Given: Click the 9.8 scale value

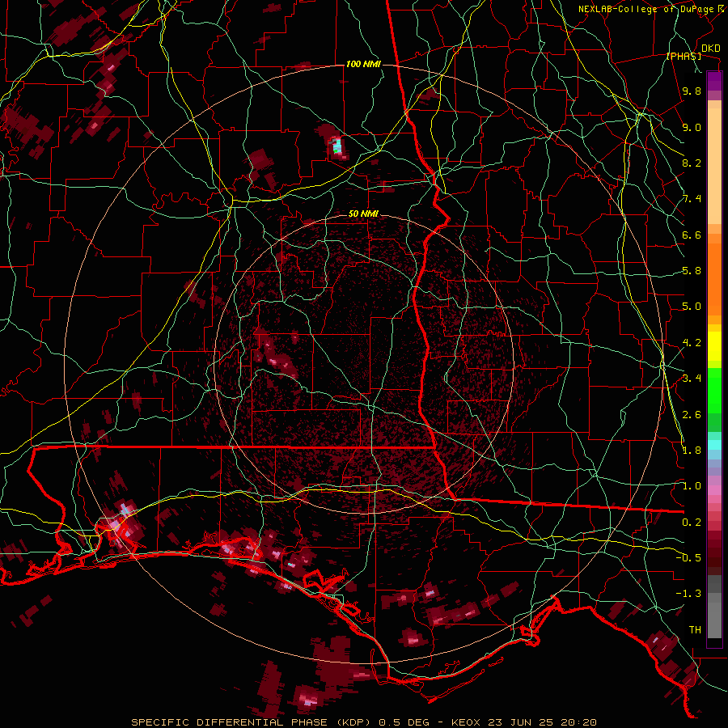Looking at the screenshot, I should pos(692,91).
